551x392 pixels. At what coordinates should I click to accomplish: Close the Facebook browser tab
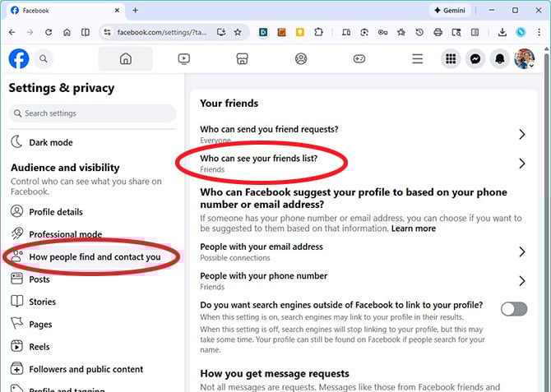[x=117, y=10]
